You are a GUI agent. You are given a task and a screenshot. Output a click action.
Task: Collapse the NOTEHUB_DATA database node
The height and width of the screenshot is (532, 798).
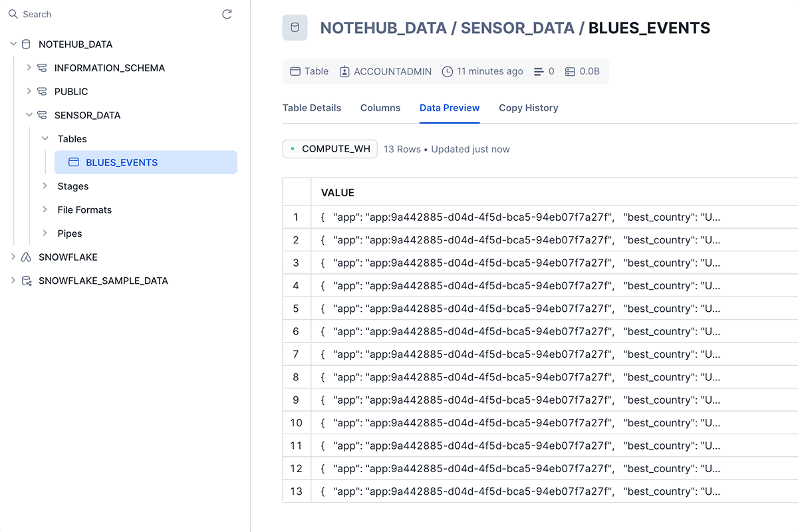[13, 45]
